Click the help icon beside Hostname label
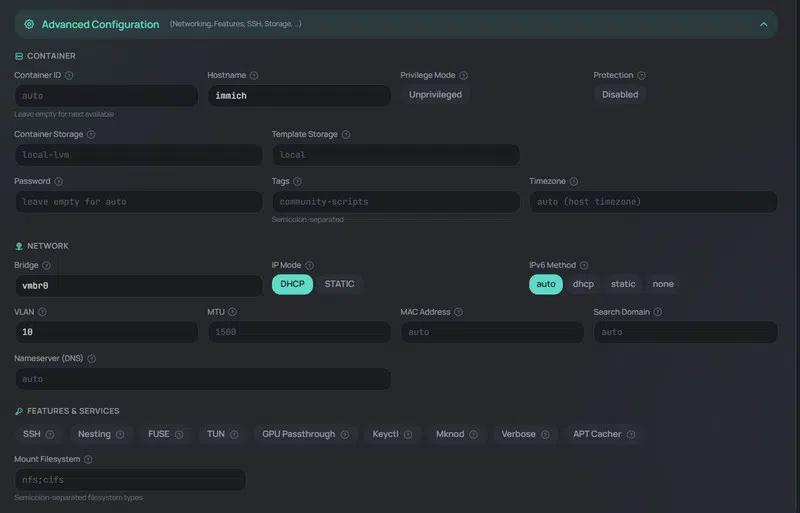Viewport: 800px width, 513px height. 254,75
